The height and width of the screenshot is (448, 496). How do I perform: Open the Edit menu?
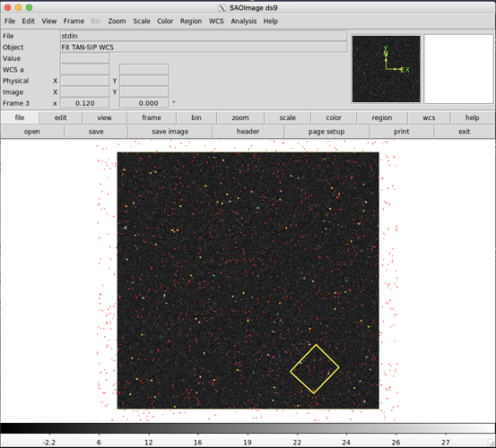coord(28,22)
